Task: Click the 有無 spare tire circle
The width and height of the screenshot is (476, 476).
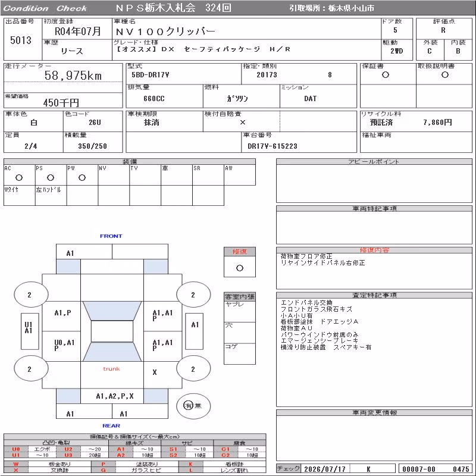Action: coord(193,406)
